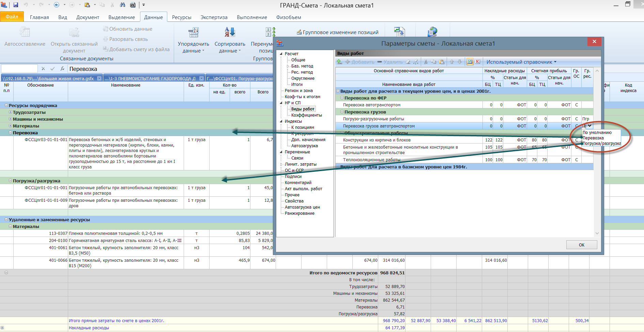Switch to the Выполнение ribbon tab
Viewport: 644px width, 332px height.
coord(252,17)
